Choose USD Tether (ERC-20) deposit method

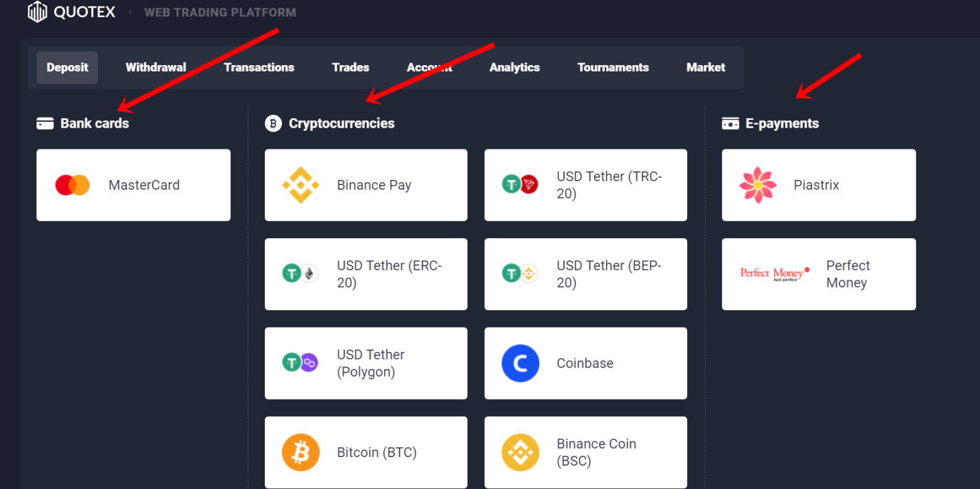pos(366,275)
